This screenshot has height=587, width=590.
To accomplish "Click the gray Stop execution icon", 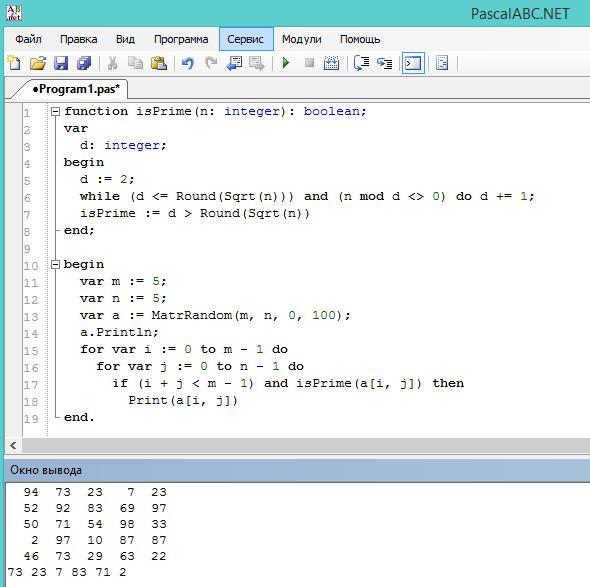I will (x=309, y=62).
